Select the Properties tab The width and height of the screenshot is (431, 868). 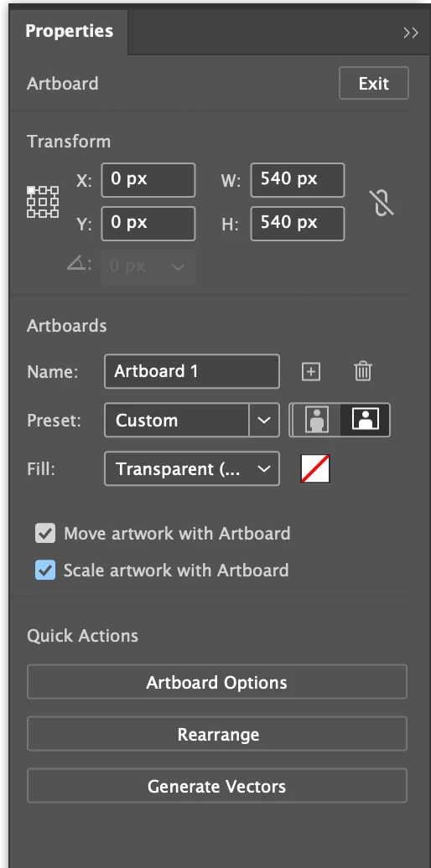pos(70,30)
